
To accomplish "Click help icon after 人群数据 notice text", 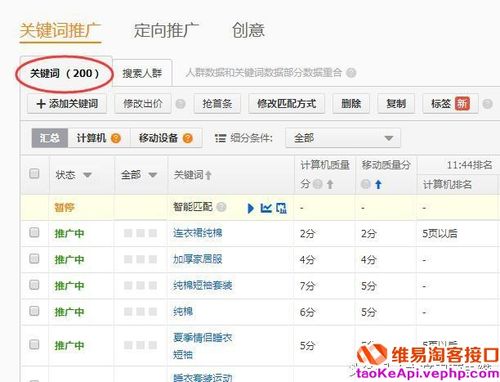I will point(351,73).
